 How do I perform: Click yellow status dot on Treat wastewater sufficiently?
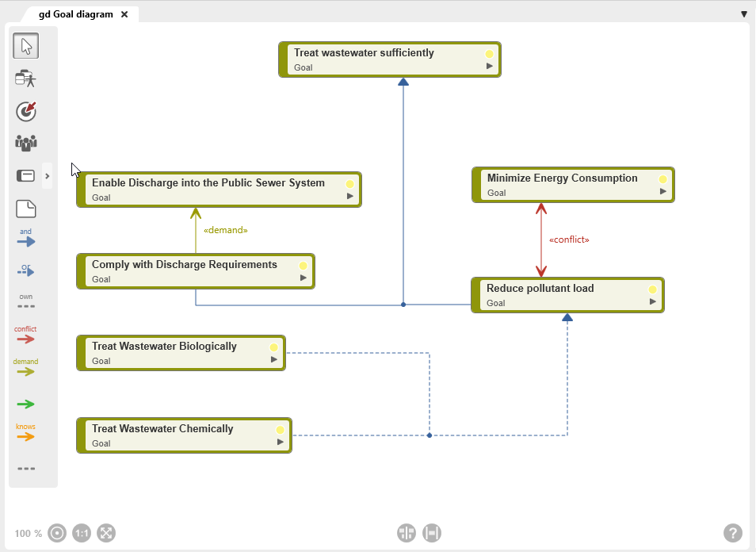(x=489, y=54)
